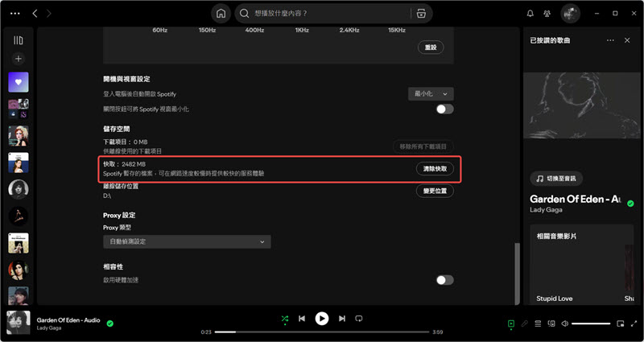
Task: Toggle Now Playing view icon
Action: point(511,323)
